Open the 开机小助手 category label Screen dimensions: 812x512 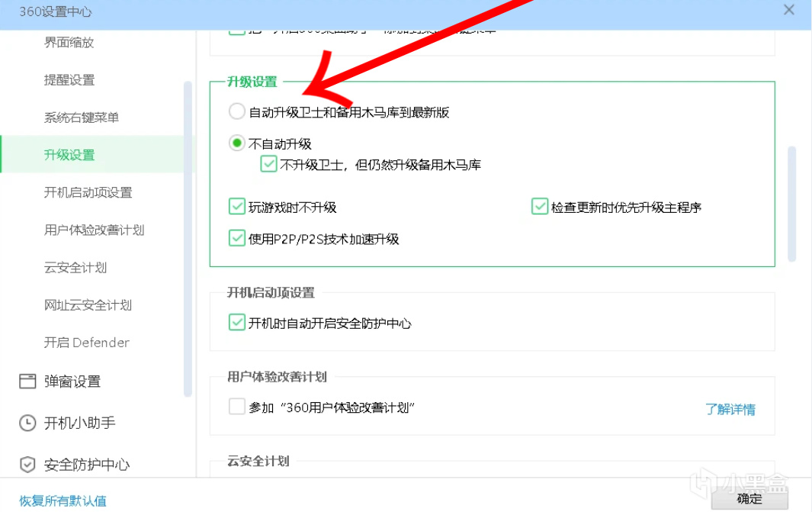coord(79,423)
